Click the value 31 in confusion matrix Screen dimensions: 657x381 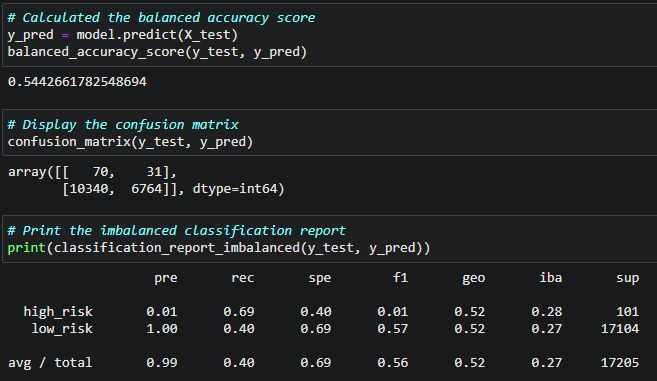pyautogui.click(x=154, y=172)
